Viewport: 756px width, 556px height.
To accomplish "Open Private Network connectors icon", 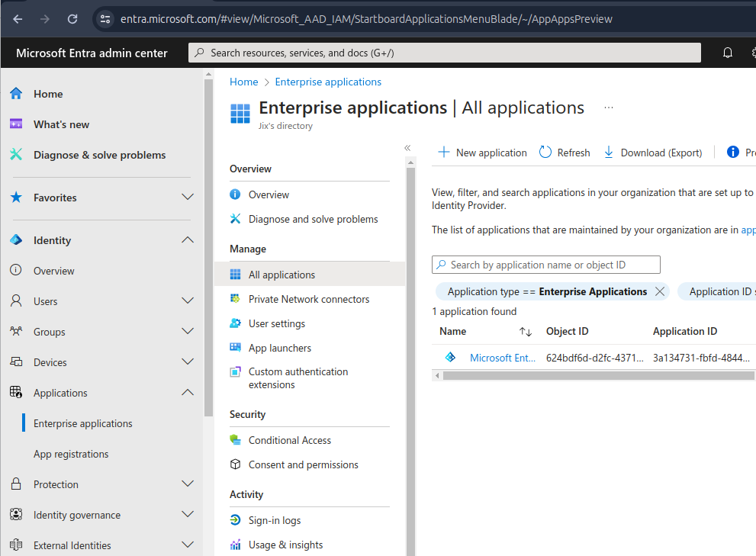I will [235, 299].
